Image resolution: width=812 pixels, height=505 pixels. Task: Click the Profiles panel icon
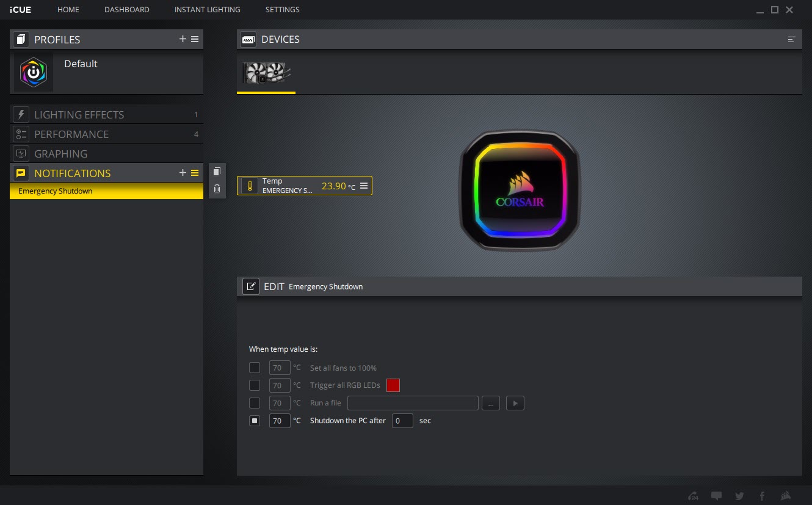pos(21,40)
